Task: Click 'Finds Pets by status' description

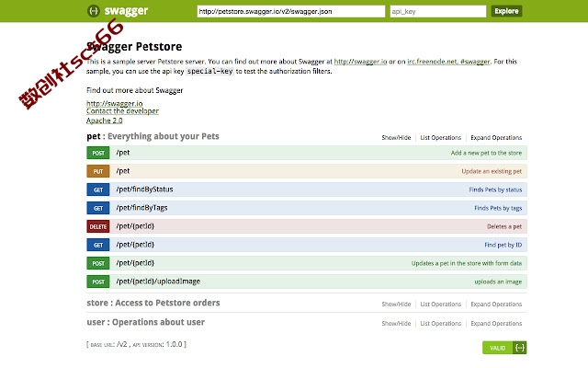Action: 495,190
